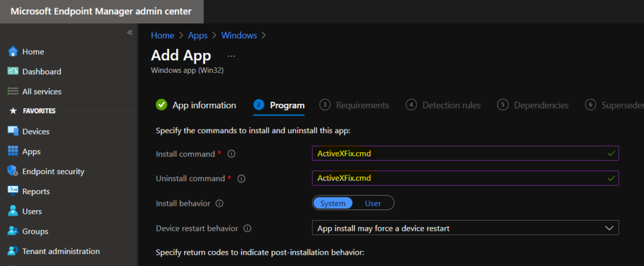Click the Windows app (Win32) subtitle
This screenshot has height=266, width=644.
coord(187,70)
